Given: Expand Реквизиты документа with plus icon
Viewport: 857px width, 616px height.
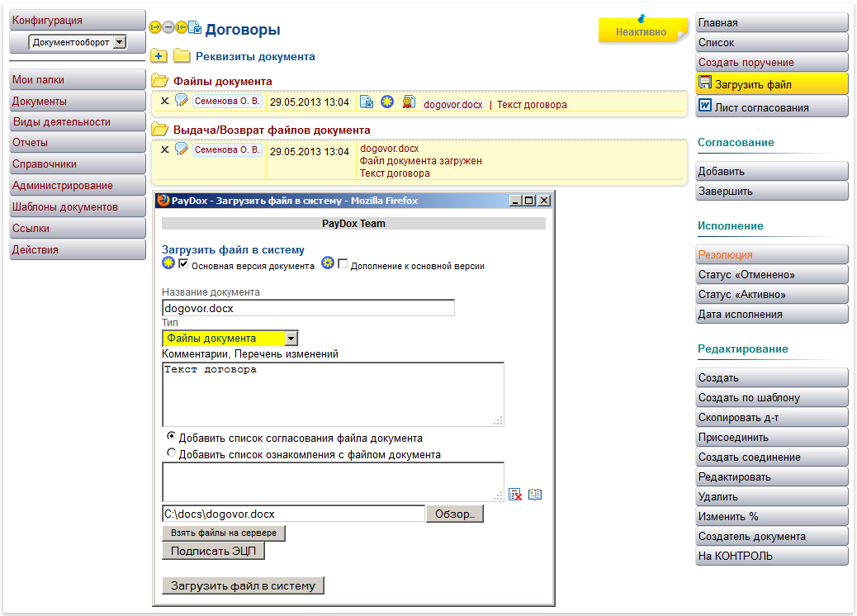Looking at the screenshot, I should point(159,56).
